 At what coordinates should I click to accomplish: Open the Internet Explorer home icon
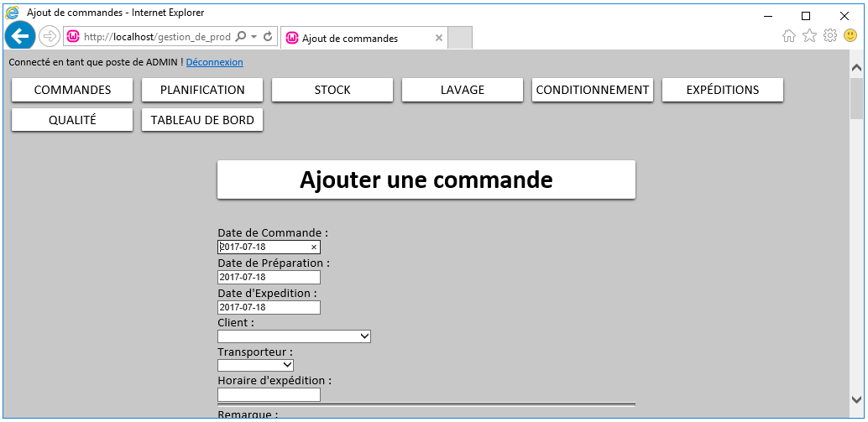(789, 35)
